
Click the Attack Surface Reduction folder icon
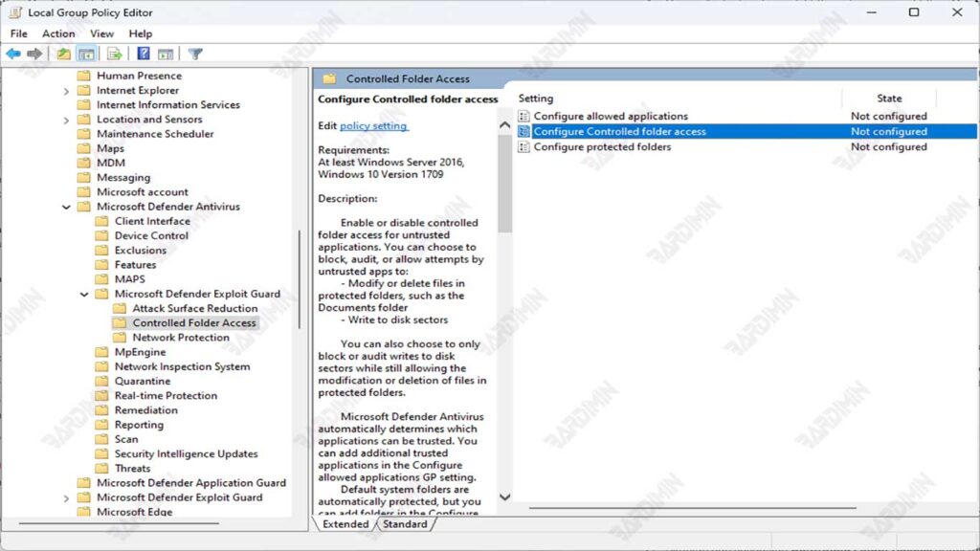pos(120,309)
